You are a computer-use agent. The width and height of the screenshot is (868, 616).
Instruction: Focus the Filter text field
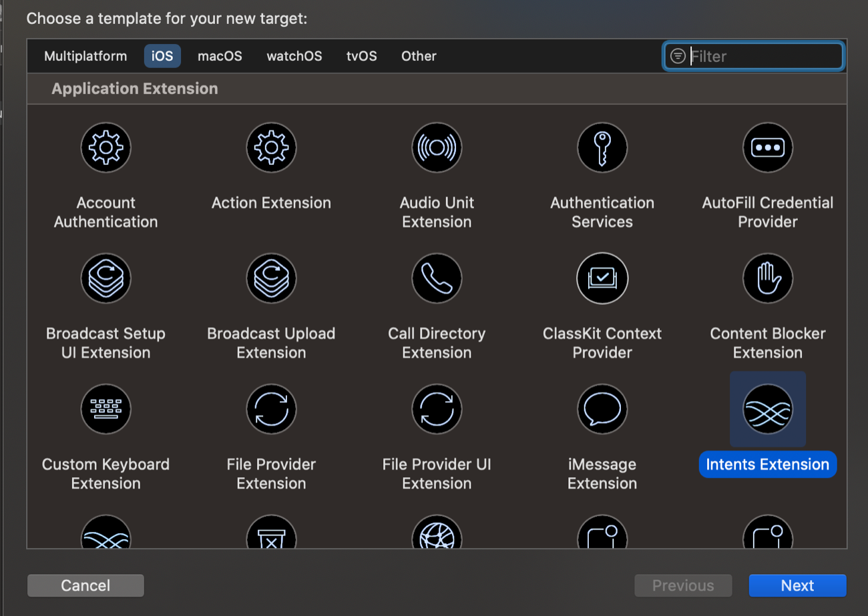753,56
